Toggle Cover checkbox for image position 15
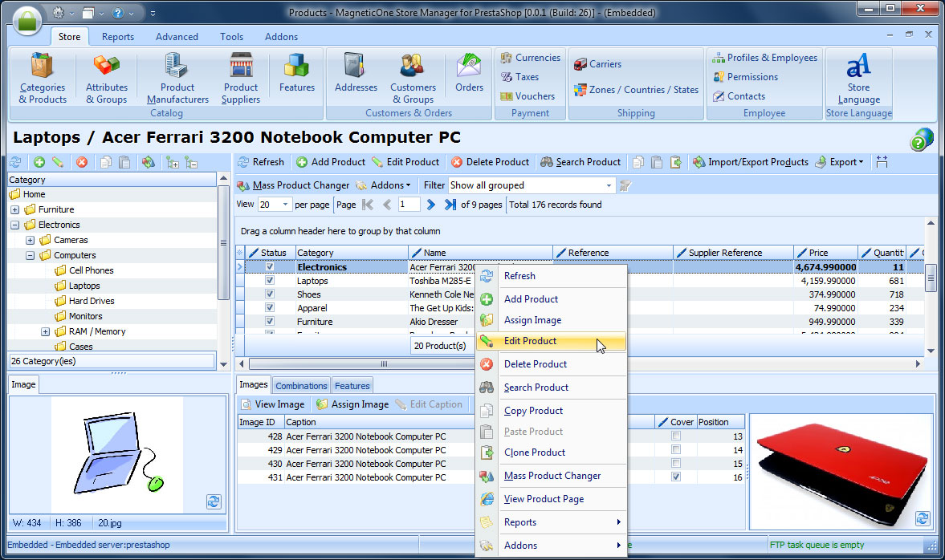 pos(675,463)
